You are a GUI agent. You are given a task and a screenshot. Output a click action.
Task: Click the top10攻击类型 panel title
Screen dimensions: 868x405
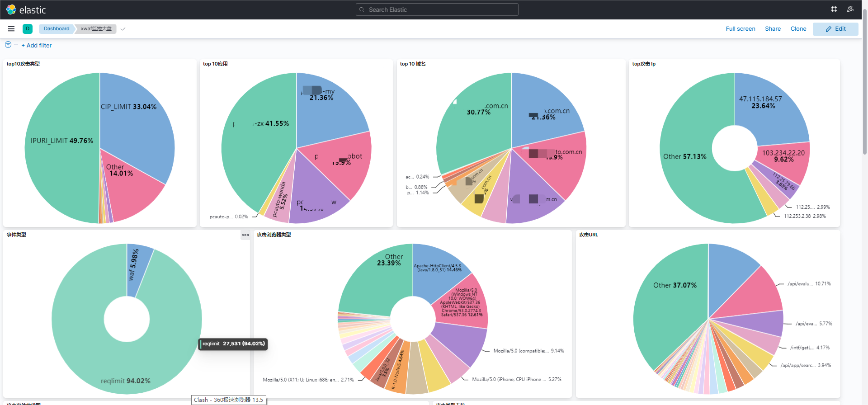tap(23, 64)
